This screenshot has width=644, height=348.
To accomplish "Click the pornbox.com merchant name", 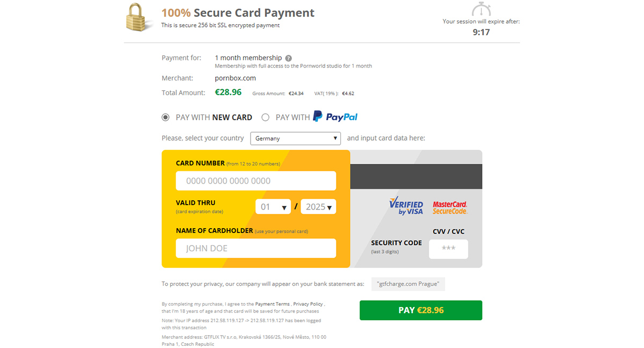I will [x=235, y=78].
